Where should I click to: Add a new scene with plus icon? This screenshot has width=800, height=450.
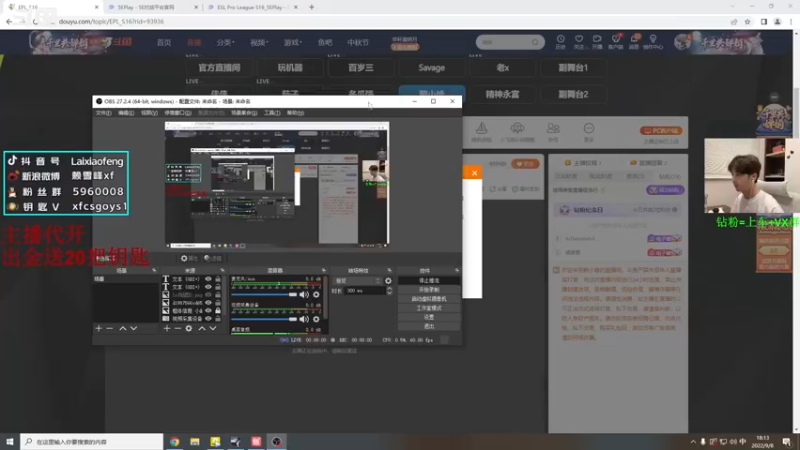point(99,329)
